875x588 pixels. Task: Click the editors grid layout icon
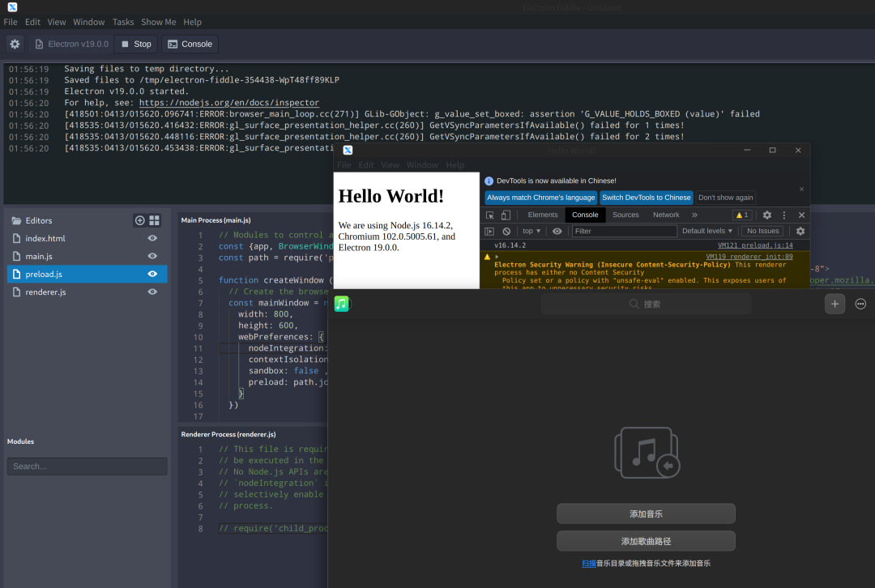[x=155, y=220]
